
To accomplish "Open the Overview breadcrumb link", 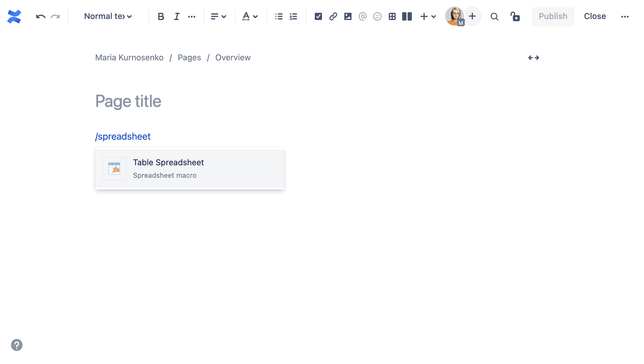I will coord(233,58).
